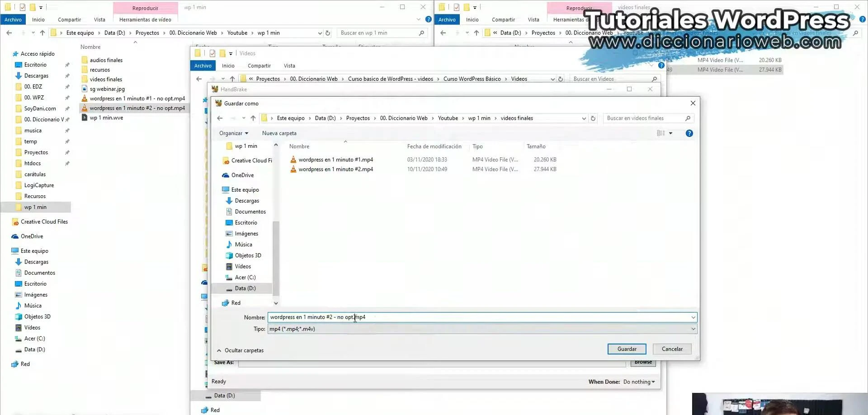Click up arrow in left explorer window
This screenshot has height=415, width=868.
[42, 33]
